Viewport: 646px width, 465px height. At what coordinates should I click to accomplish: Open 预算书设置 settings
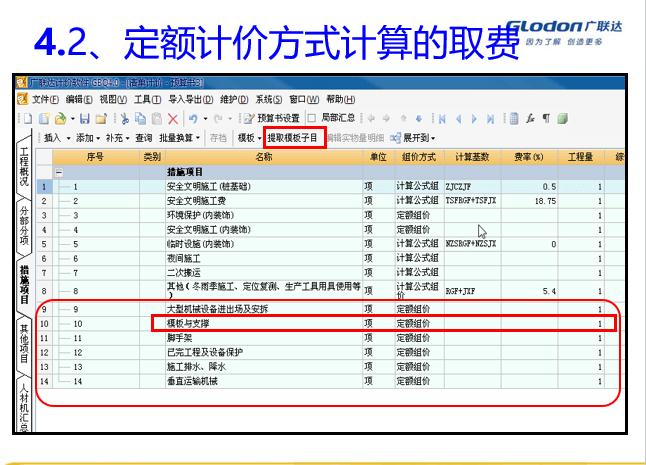point(272,119)
